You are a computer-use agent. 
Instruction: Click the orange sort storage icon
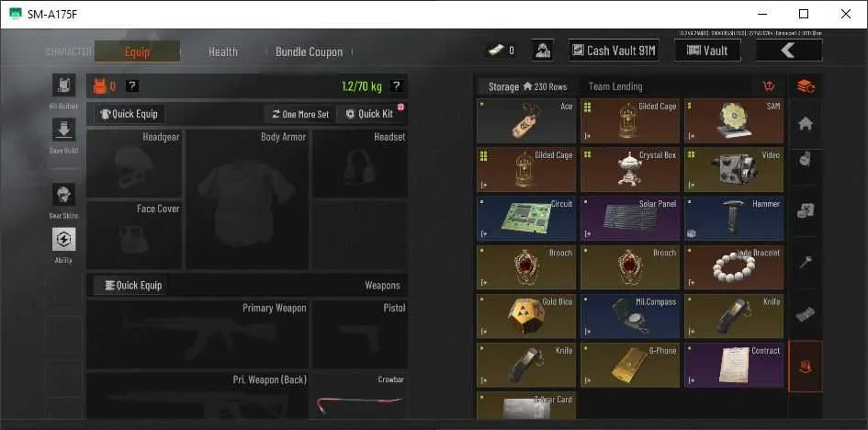click(769, 86)
